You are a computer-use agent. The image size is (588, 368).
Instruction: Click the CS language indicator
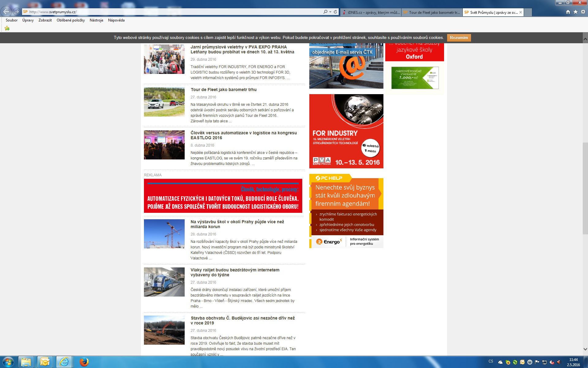point(491,361)
